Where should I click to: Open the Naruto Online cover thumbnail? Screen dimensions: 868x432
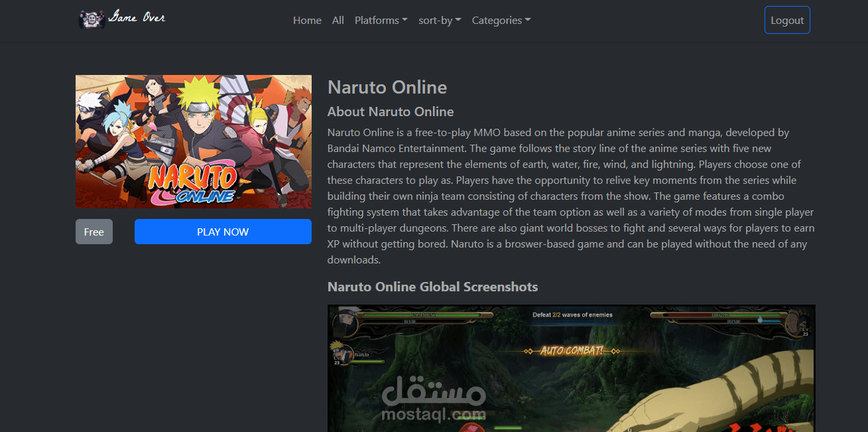[x=194, y=141]
